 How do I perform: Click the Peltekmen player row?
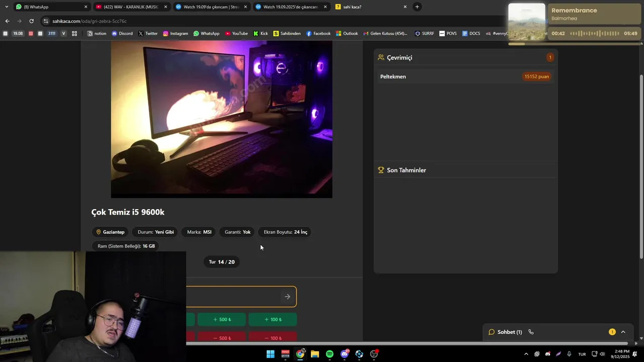click(465, 76)
